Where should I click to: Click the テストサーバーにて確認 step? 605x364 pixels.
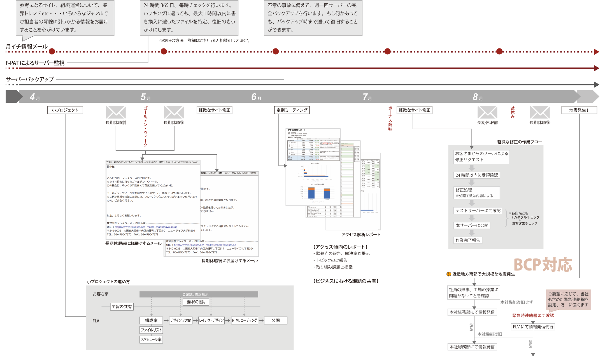coord(478,211)
